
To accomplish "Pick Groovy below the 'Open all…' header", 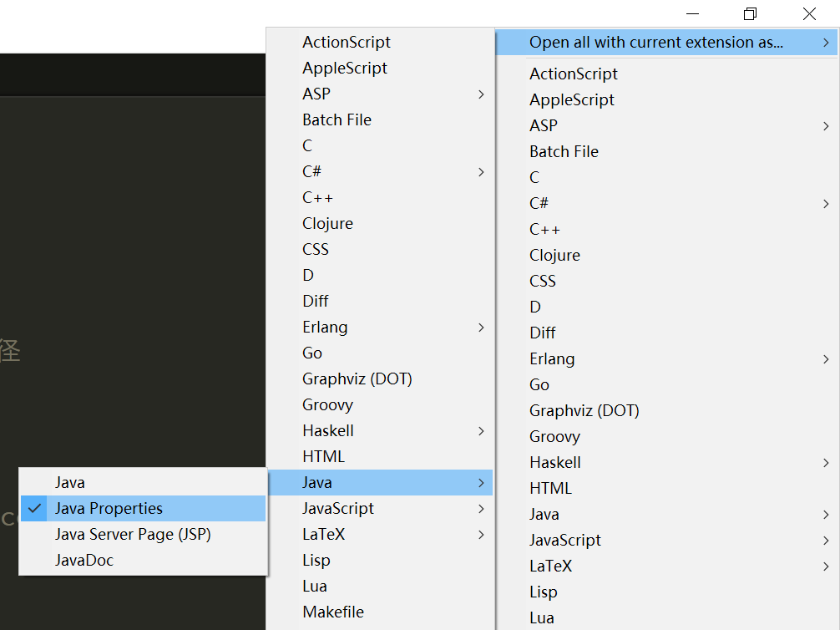I will (666, 436).
